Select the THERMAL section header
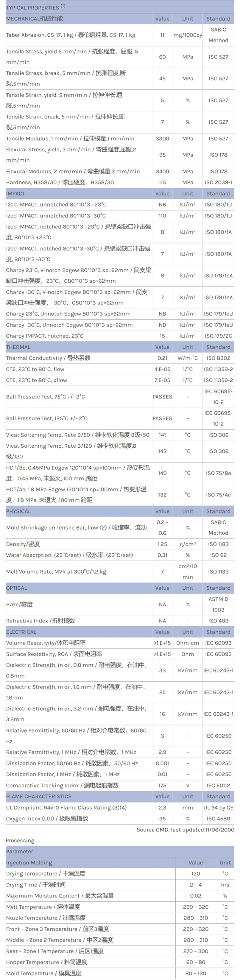The width and height of the screenshot is (245, 980). 18,347
